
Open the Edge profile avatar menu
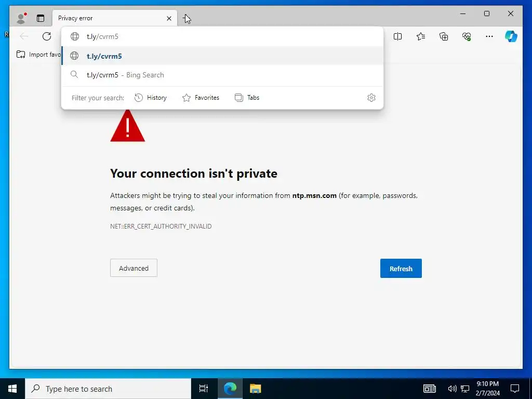(x=21, y=18)
